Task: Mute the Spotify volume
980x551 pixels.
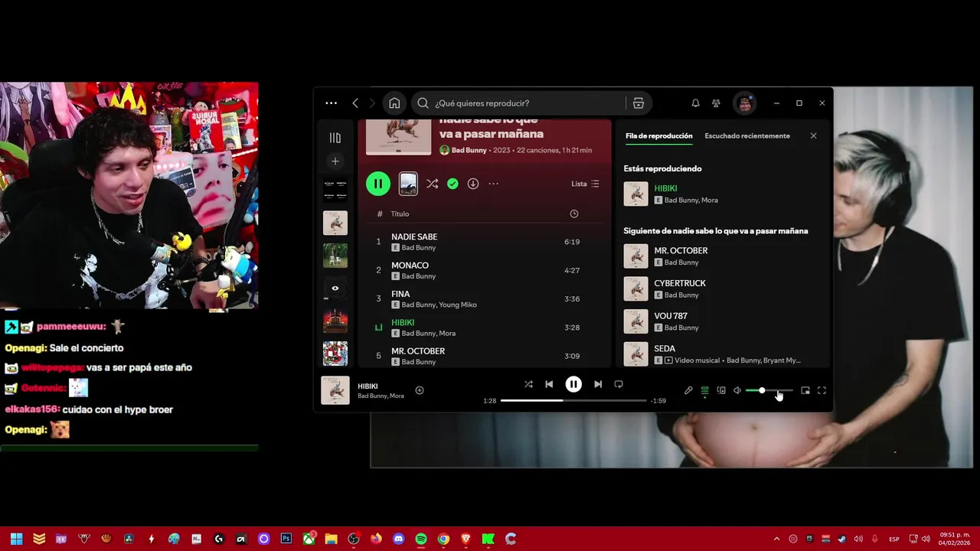Action: [737, 390]
